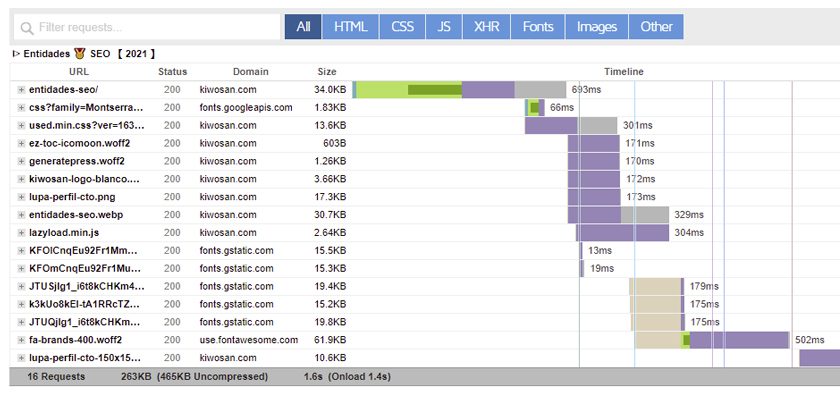Expand the entidades-seo.webp request row
The width and height of the screenshot is (840, 395).
(21, 215)
